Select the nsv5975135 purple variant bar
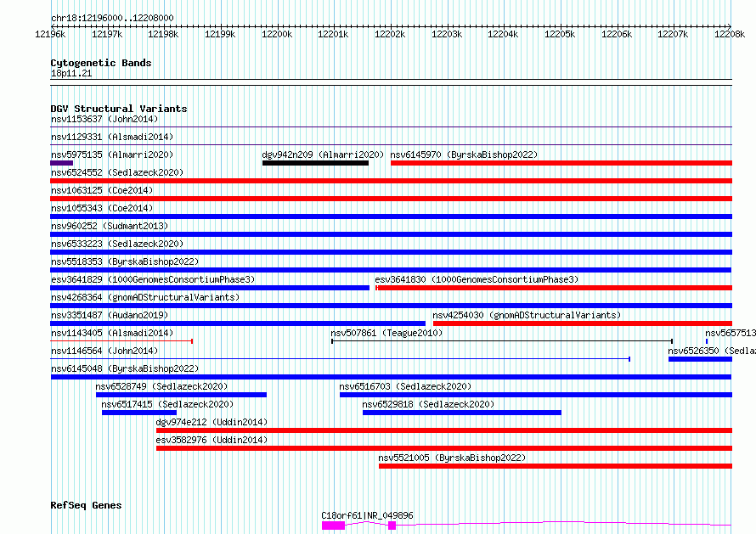The image size is (756, 534). [x=62, y=163]
